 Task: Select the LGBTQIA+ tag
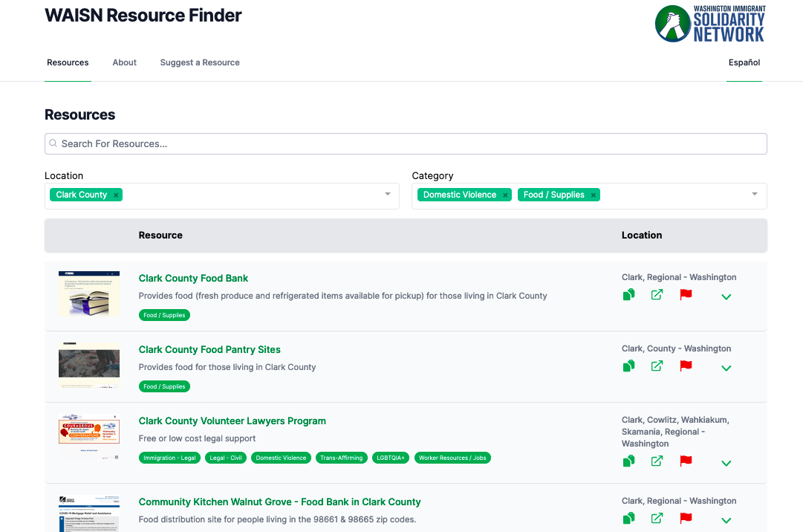click(x=391, y=458)
